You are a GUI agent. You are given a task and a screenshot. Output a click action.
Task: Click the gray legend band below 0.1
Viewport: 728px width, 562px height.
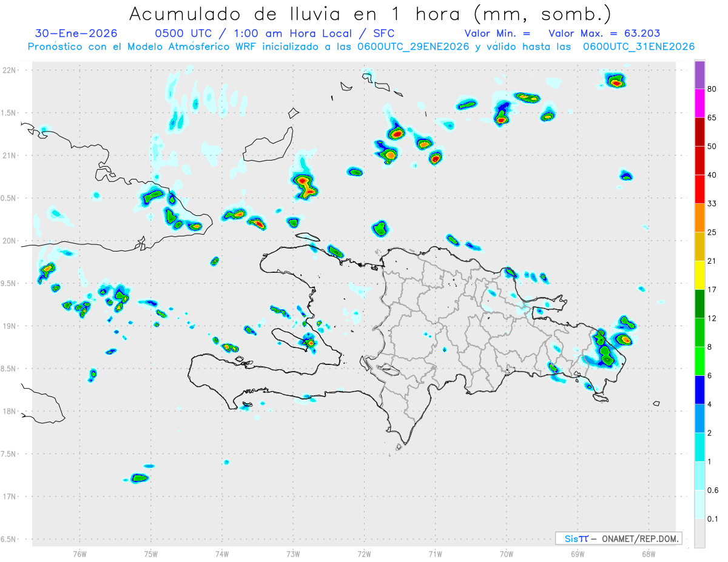[x=699, y=533]
